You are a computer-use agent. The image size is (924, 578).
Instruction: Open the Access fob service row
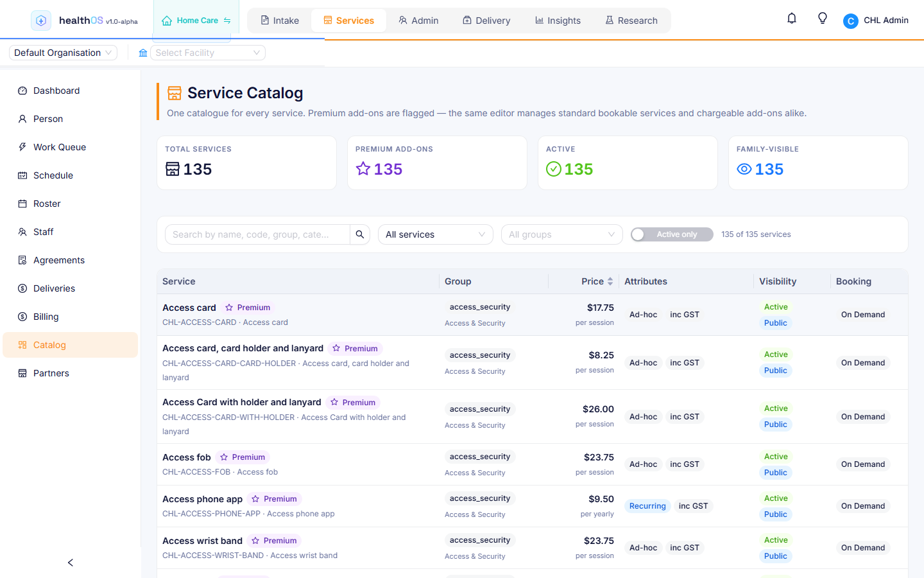coord(533,464)
